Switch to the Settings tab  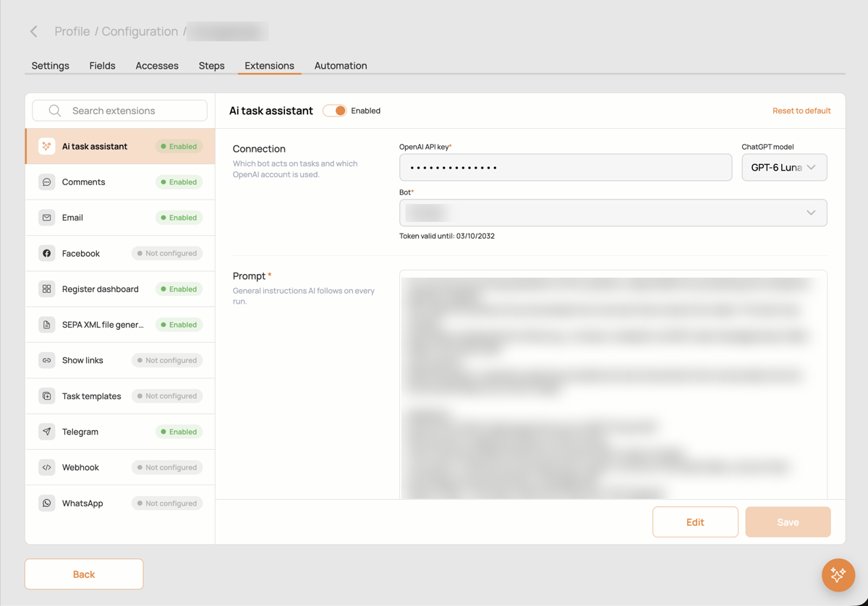[x=51, y=66]
